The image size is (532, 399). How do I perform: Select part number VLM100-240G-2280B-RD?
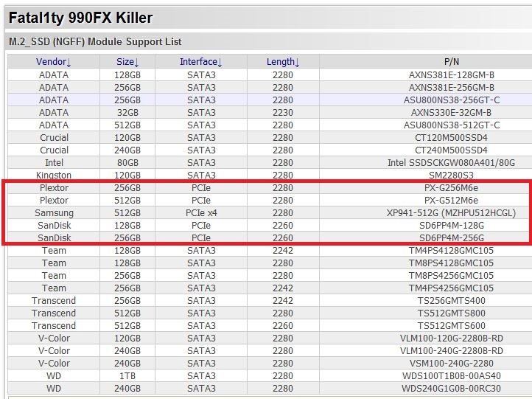[451, 351]
